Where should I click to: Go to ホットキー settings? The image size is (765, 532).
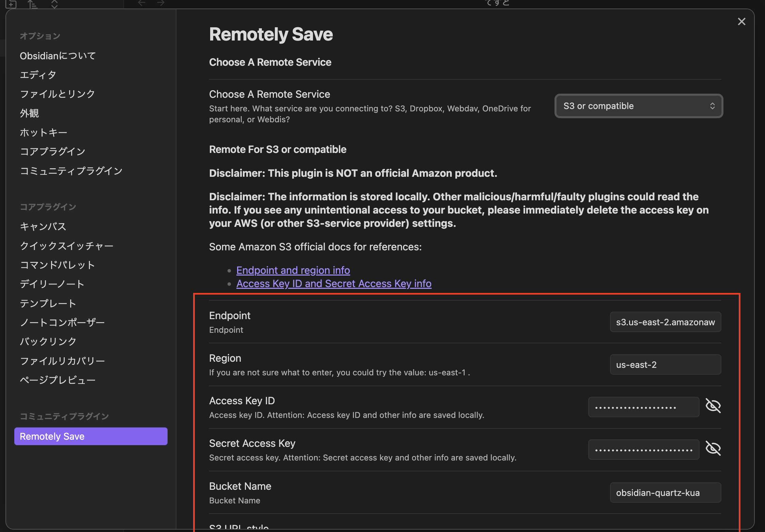(44, 132)
